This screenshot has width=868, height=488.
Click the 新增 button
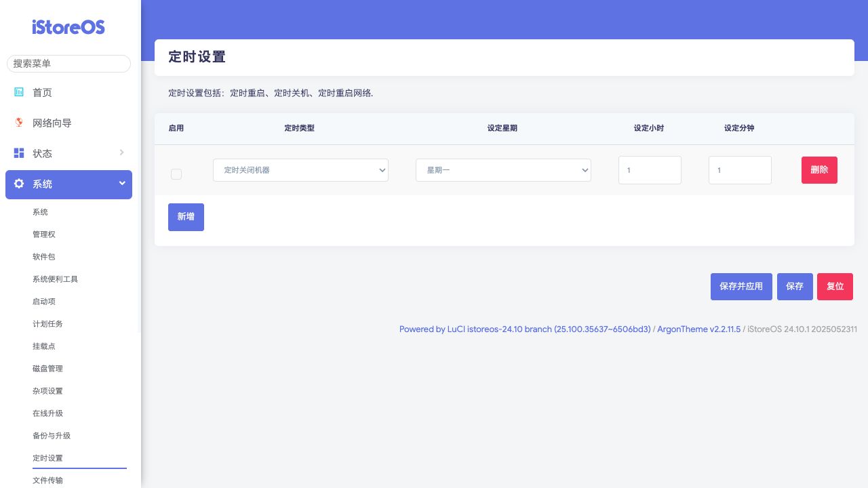(x=186, y=217)
